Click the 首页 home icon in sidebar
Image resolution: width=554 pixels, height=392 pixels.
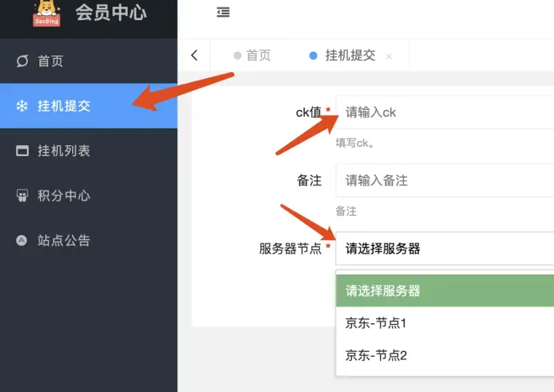click(x=22, y=61)
